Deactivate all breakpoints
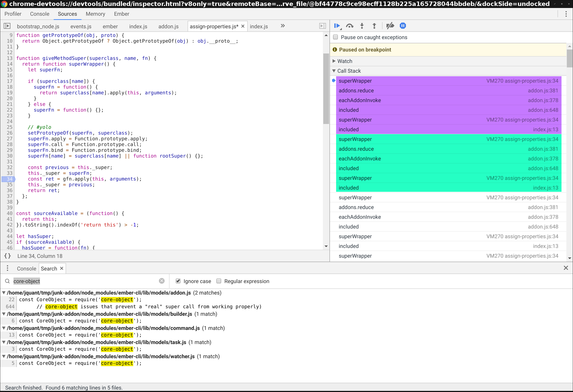Image resolution: width=573 pixels, height=392 pixels. pyautogui.click(x=390, y=26)
